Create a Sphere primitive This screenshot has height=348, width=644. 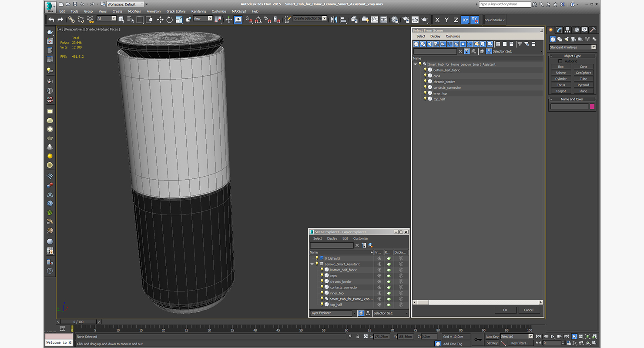(x=561, y=73)
